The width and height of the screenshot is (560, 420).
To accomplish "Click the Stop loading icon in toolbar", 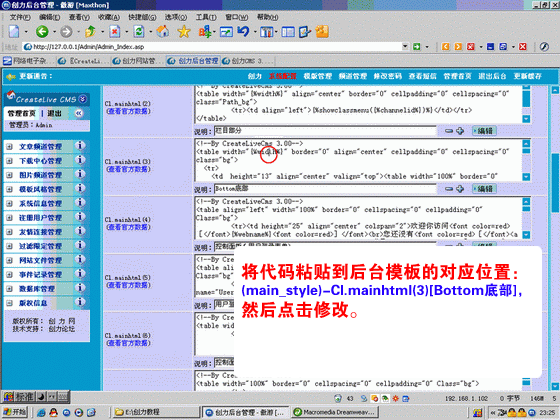I will click(114, 32).
